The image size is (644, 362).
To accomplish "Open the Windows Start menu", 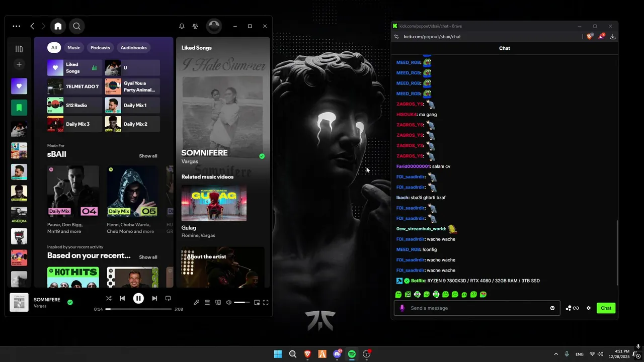I will [278, 354].
